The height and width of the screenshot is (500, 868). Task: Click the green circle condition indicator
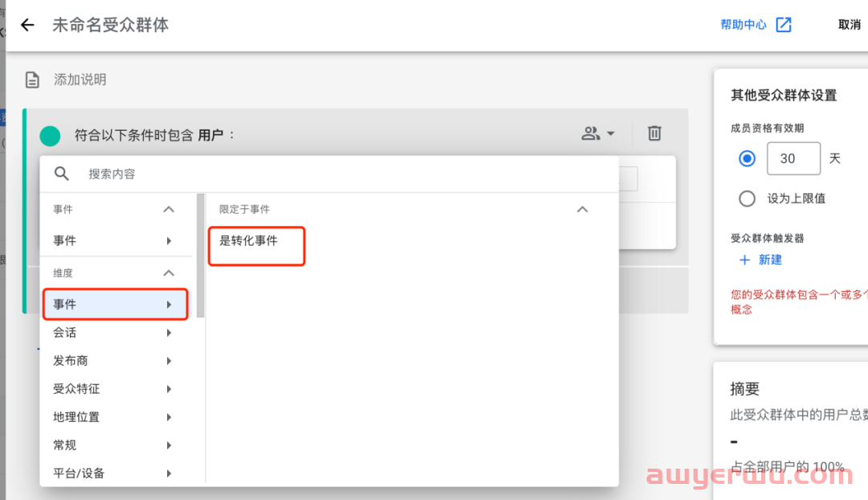(50, 136)
